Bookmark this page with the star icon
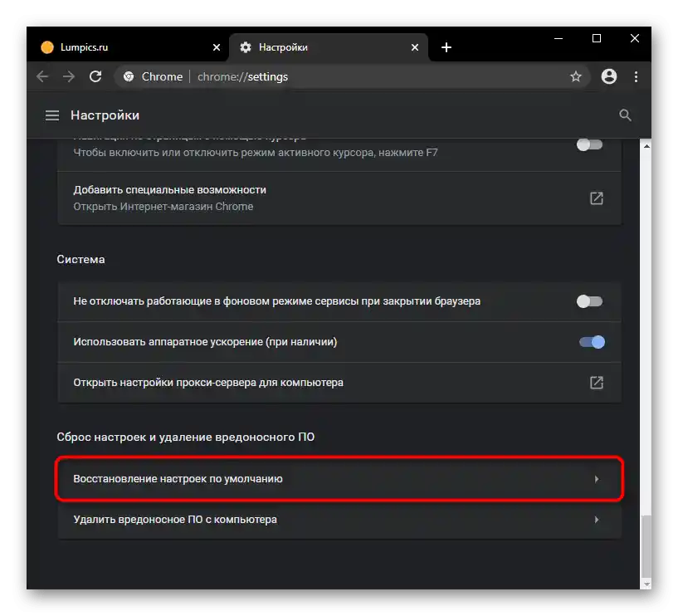This screenshot has height=616, width=678. [576, 77]
